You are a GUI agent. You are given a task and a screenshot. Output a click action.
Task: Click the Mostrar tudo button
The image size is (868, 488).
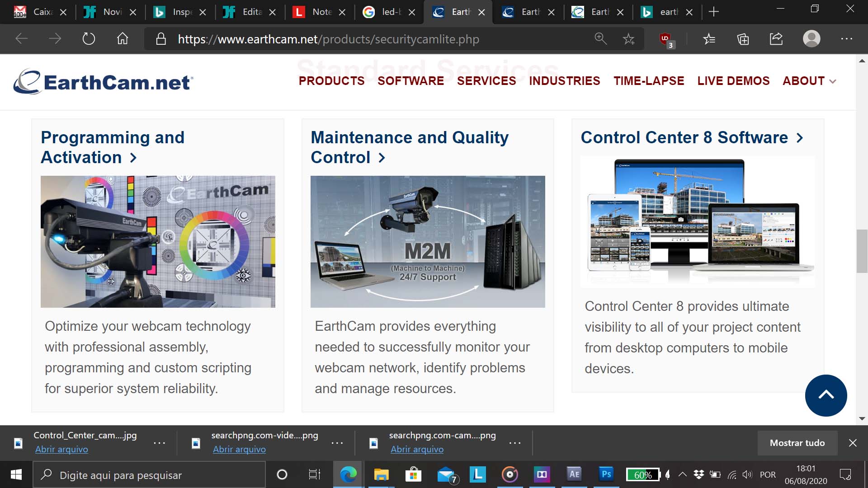point(797,443)
